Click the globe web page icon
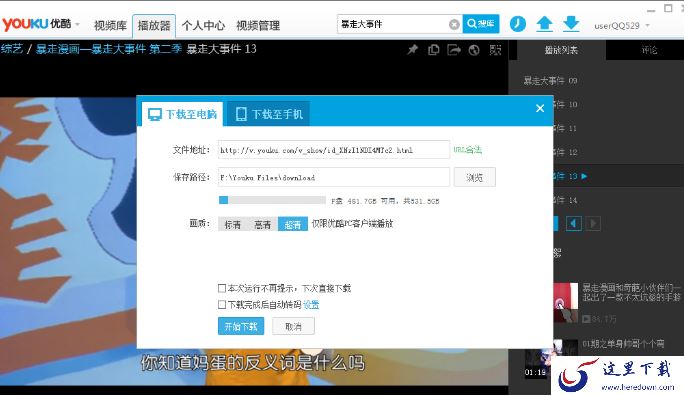The width and height of the screenshot is (684, 395). pyautogui.click(x=474, y=50)
